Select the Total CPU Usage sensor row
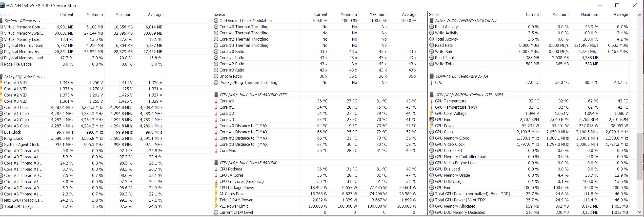Screen dimensions: 644x217 coord(19,206)
